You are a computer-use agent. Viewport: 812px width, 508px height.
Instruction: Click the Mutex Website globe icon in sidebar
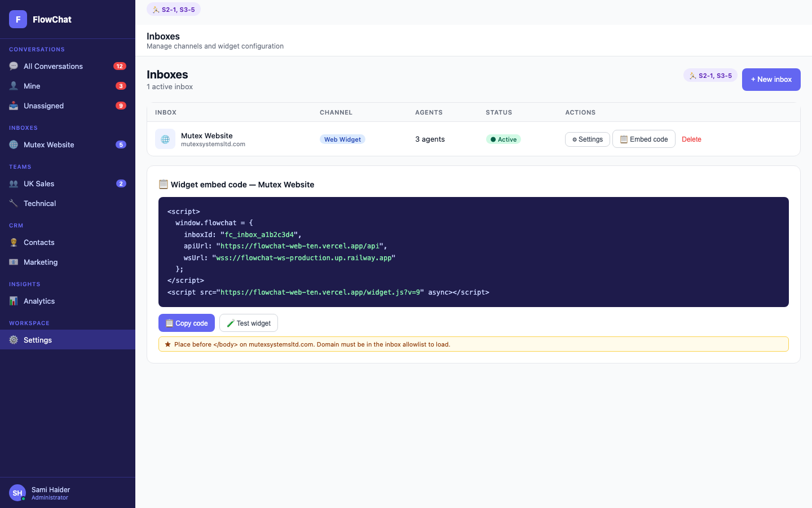coord(14,144)
